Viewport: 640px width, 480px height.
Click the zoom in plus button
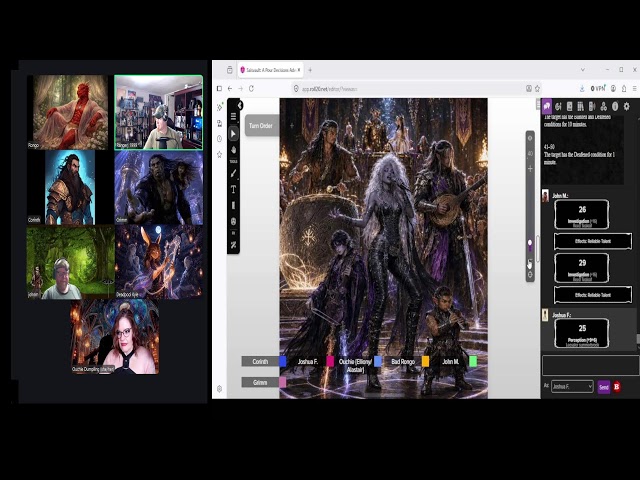tap(530, 169)
